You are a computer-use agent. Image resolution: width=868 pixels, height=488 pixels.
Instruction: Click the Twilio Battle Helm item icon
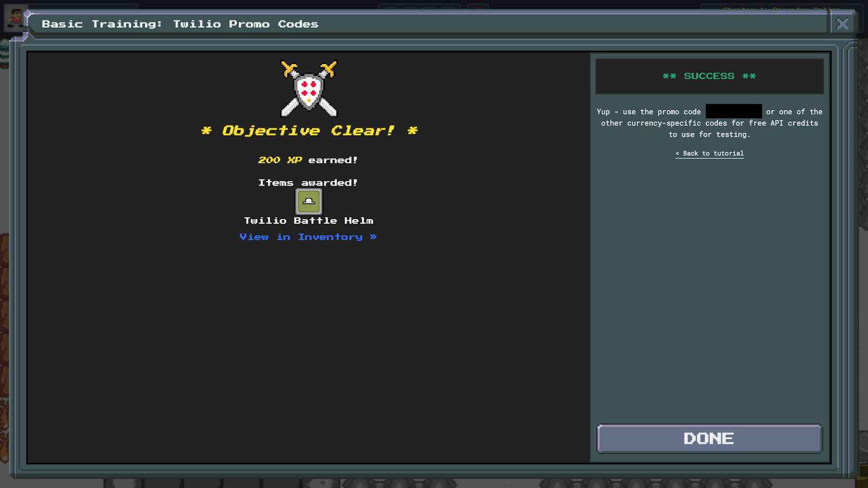point(309,202)
